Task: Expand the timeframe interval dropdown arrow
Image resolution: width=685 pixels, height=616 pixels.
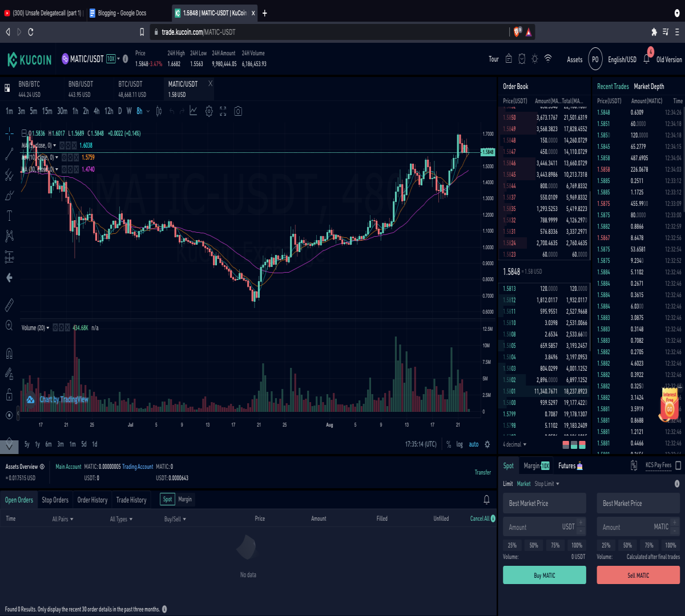Action: pos(148,111)
